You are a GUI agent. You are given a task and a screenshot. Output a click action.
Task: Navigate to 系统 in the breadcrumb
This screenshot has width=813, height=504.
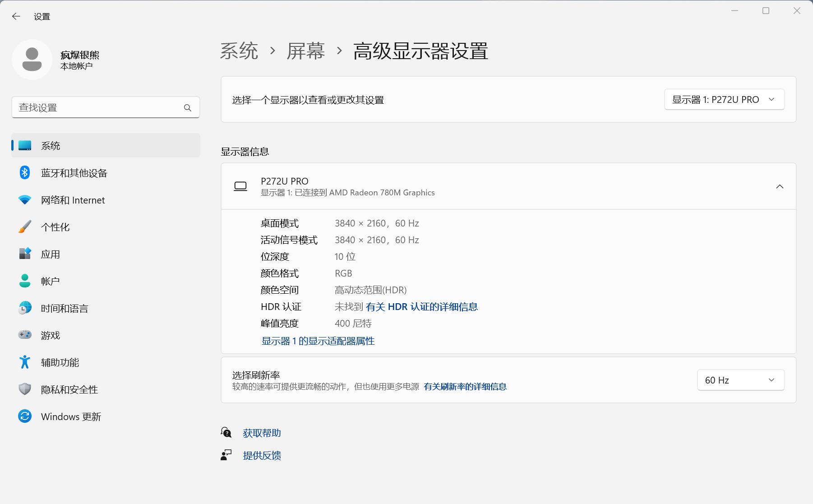[x=238, y=51]
